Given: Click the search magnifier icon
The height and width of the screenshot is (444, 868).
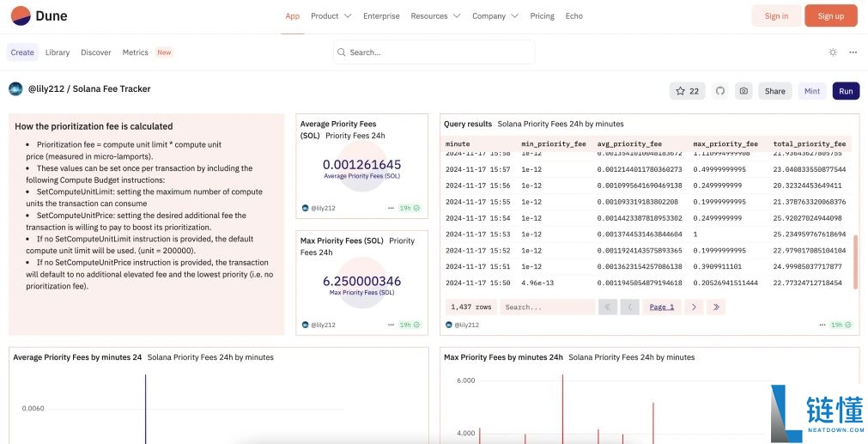Looking at the screenshot, I should 342,52.
